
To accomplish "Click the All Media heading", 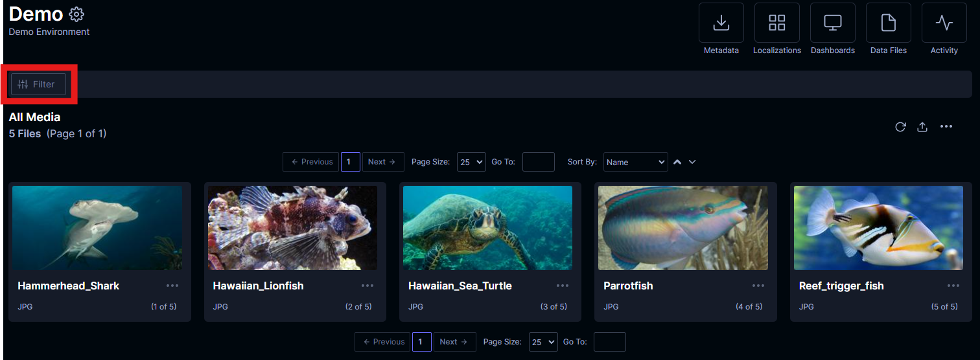I will (34, 117).
